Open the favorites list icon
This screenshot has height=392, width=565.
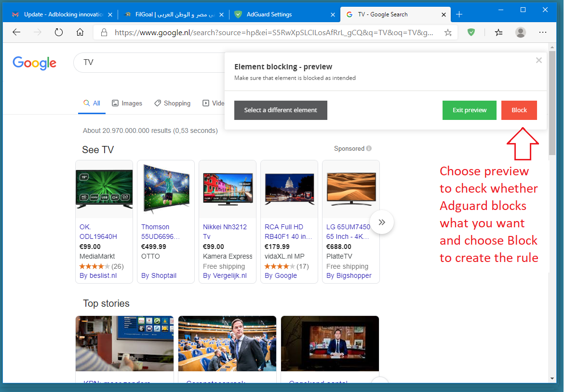click(498, 32)
